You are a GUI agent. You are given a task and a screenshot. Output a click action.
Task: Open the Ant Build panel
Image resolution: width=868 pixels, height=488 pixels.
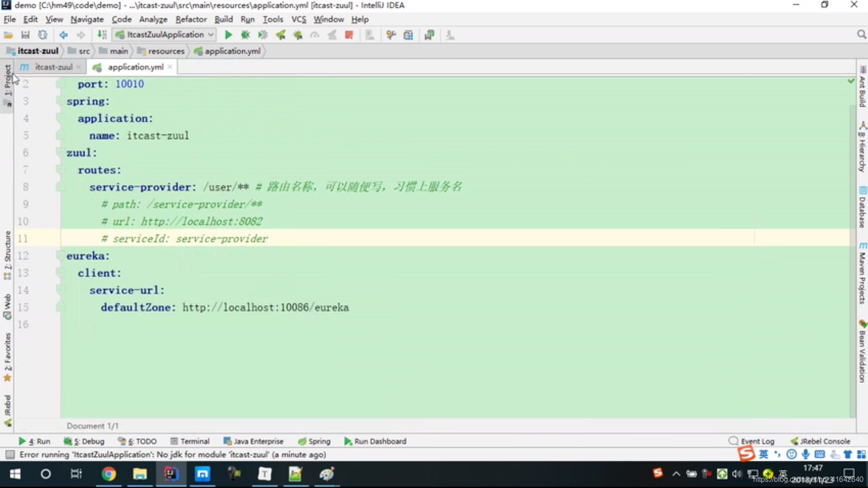862,87
